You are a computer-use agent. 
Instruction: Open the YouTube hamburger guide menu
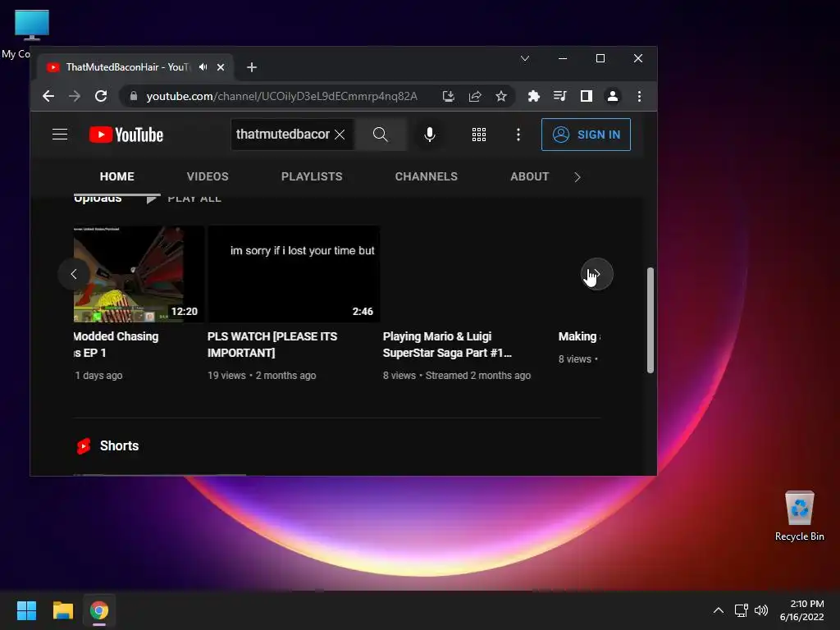[60, 134]
